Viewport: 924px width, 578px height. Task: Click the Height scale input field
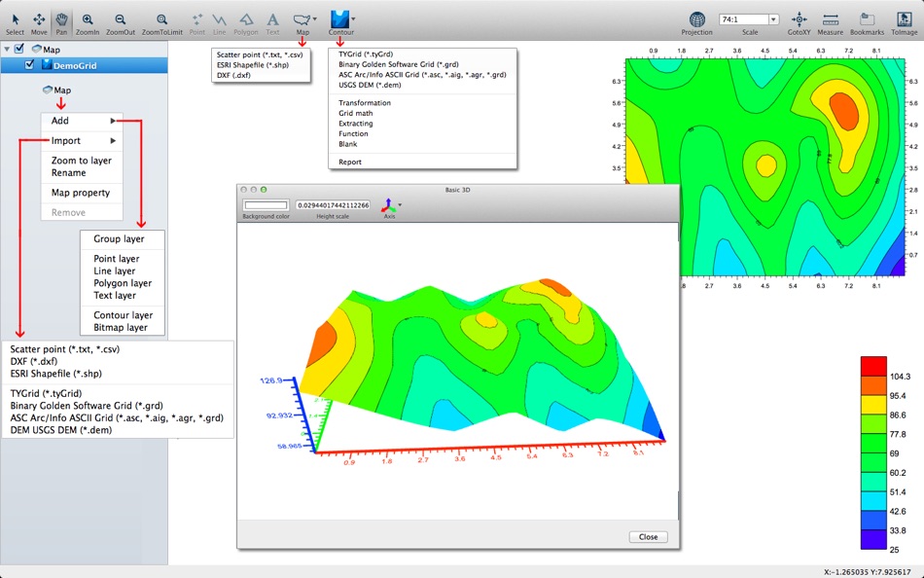[x=333, y=205]
